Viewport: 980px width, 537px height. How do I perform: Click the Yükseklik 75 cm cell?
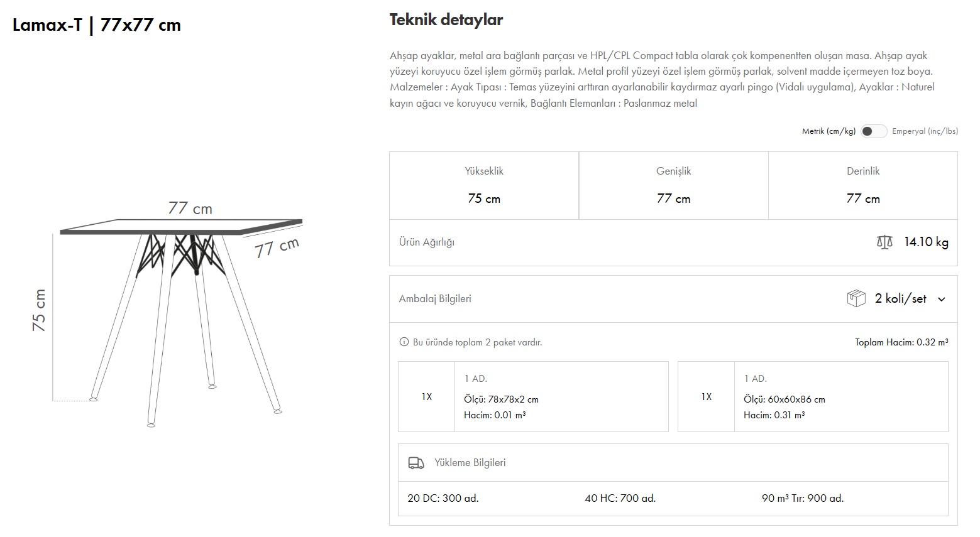click(x=484, y=185)
